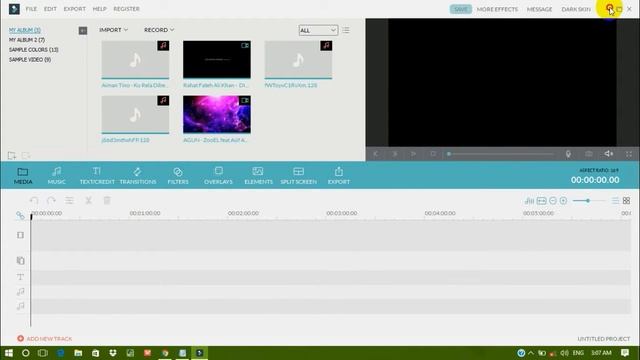
Task: Open the Export menu
Action: (75, 9)
